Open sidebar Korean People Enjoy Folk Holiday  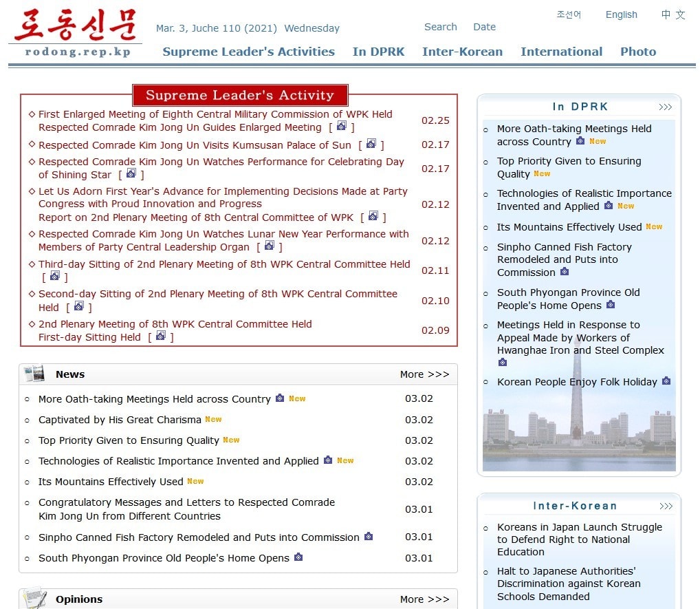click(x=577, y=382)
